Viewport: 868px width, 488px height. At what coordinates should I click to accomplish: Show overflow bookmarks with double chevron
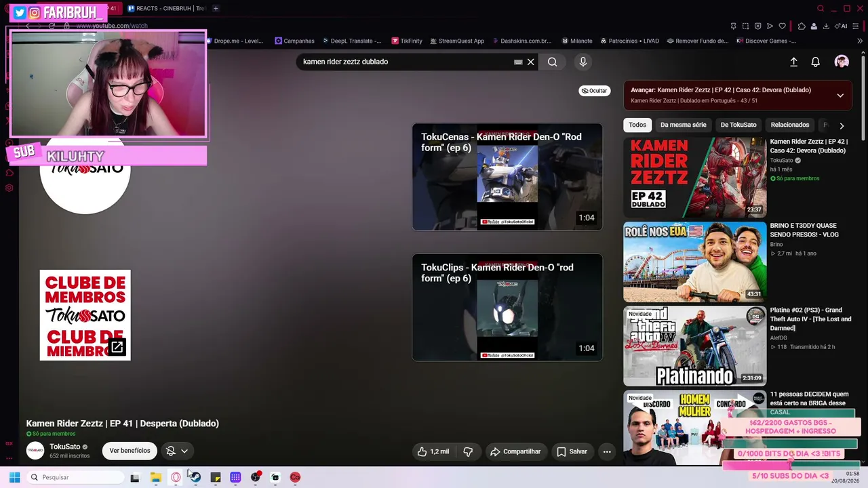click(861, 41)
